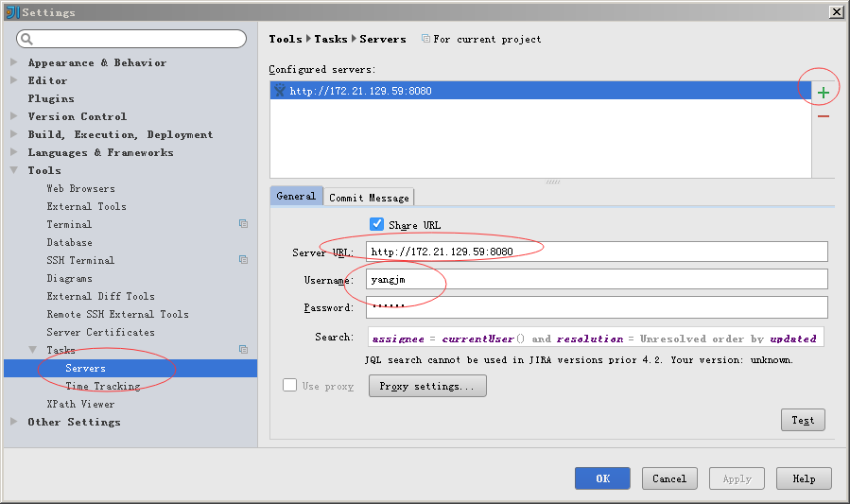Uncheck the Share URL checkbox

click(376, 224)
